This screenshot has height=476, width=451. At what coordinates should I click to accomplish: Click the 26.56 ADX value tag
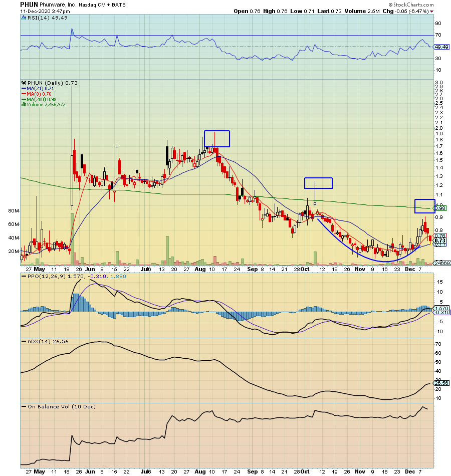[442, 383]
